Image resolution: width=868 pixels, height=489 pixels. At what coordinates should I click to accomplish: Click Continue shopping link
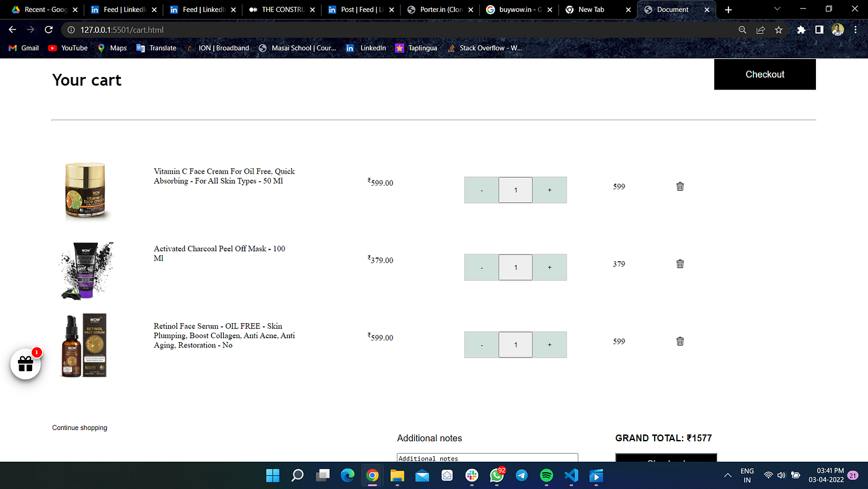click(79, 428)
